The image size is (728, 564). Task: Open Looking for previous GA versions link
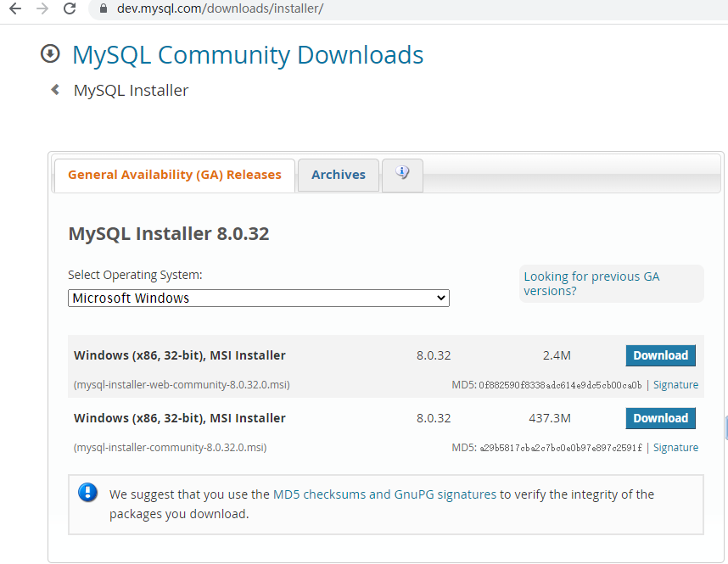[591, 283]
